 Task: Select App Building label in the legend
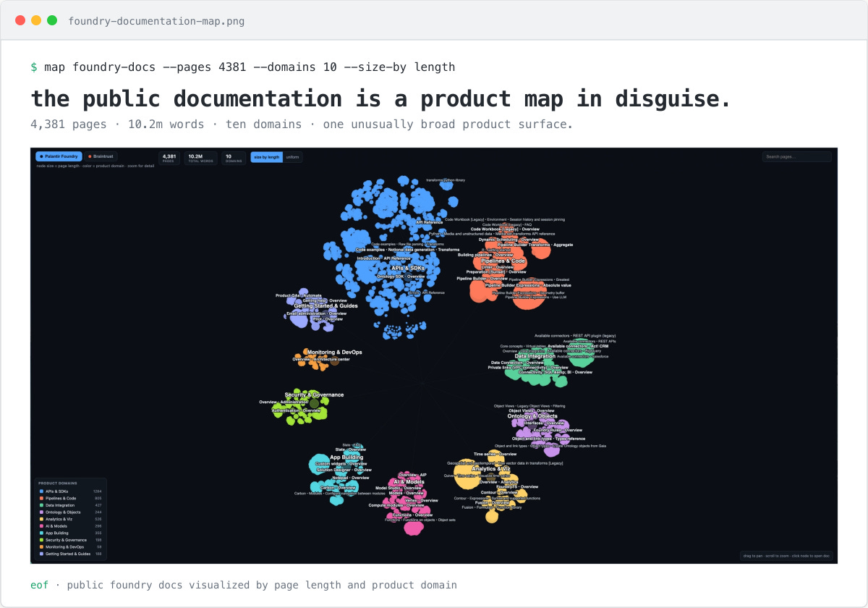point(57,533)
